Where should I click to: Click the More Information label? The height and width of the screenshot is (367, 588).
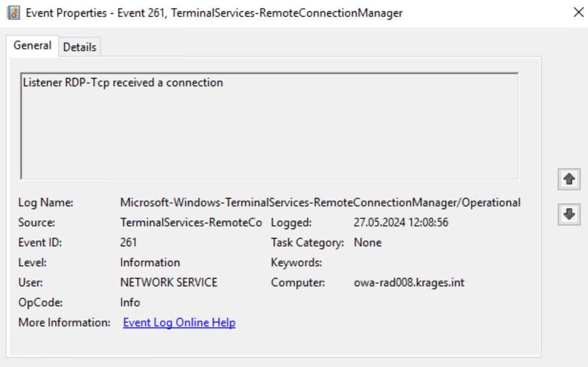coord(64,323)
